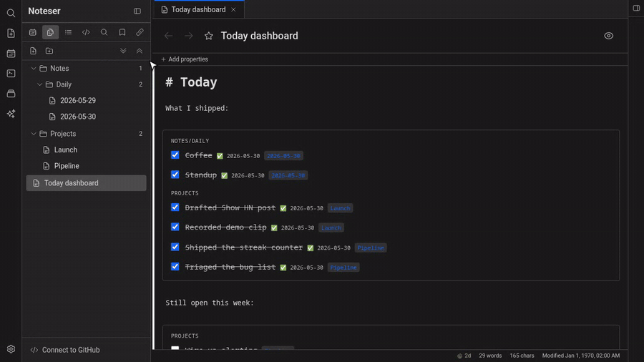644x362 pixels.
Task: Collapse the Daily folder chevron
Action: click(40, 84)
